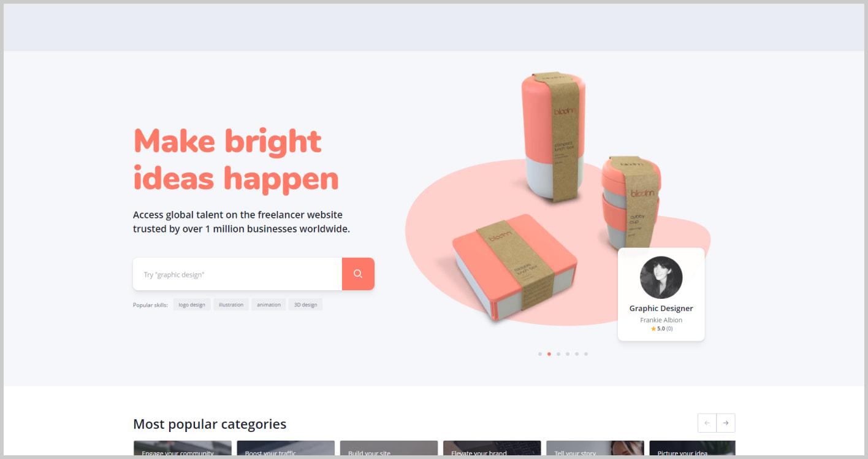Switch to fourth carousel slide dot
This screenshot has width=868, height=459.
(x=568, y=354)
